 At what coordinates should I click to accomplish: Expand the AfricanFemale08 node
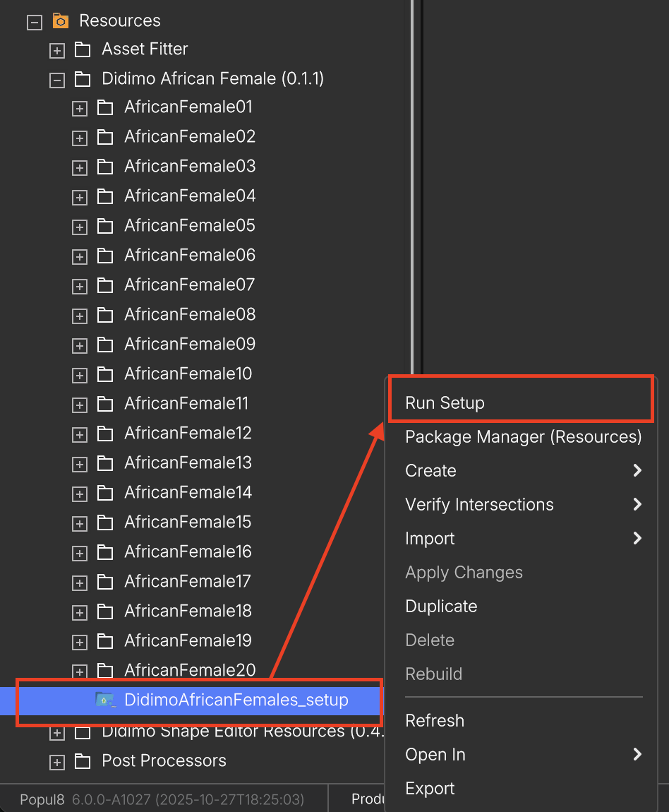coord(79,316)
